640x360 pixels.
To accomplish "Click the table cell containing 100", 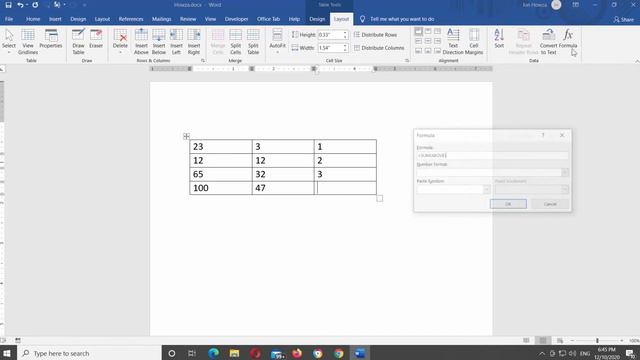I will [x=221, y=188].
